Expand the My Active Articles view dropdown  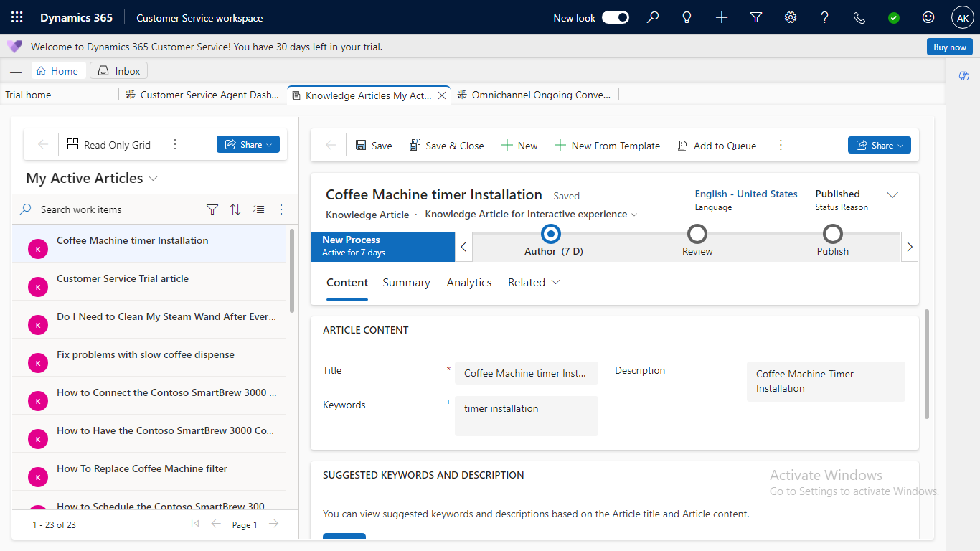pyautogui.click(x=153, y=179)
